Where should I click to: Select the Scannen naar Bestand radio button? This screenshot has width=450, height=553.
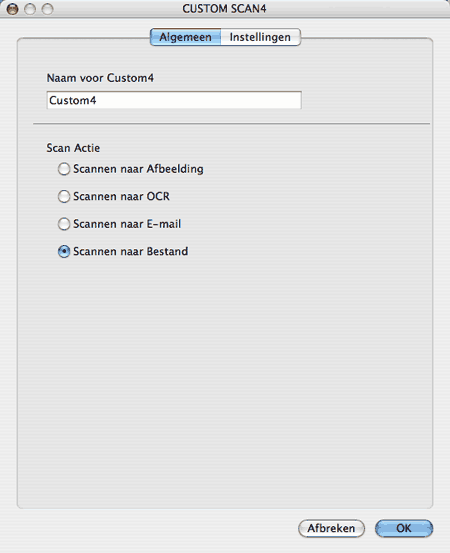click(64, 251)
